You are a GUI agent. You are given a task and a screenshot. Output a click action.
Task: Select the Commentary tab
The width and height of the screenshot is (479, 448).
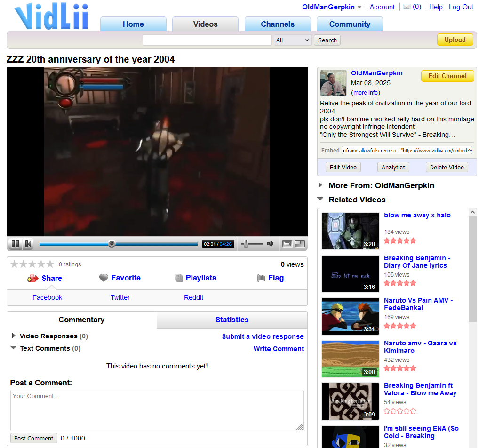81,320
